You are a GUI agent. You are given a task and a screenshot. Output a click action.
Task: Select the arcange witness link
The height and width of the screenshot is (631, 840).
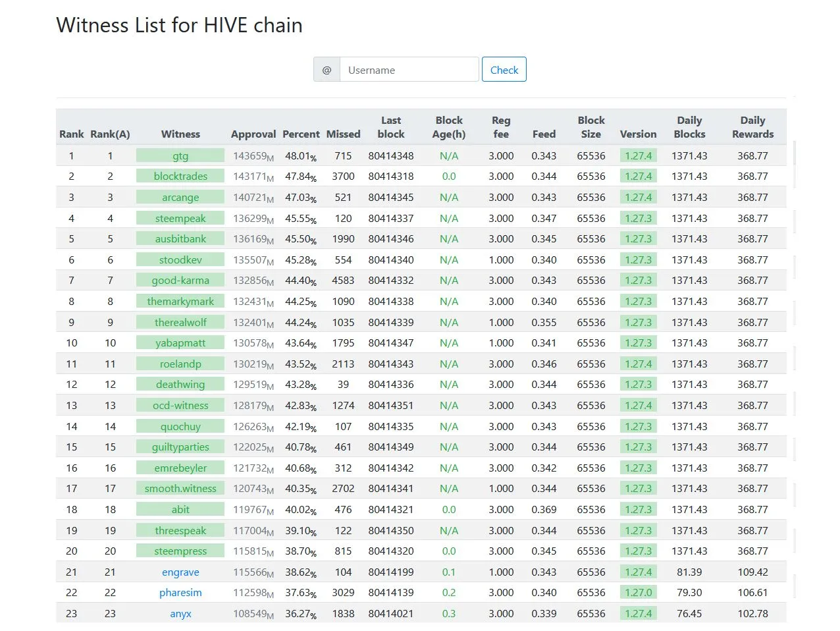(180, 198)
